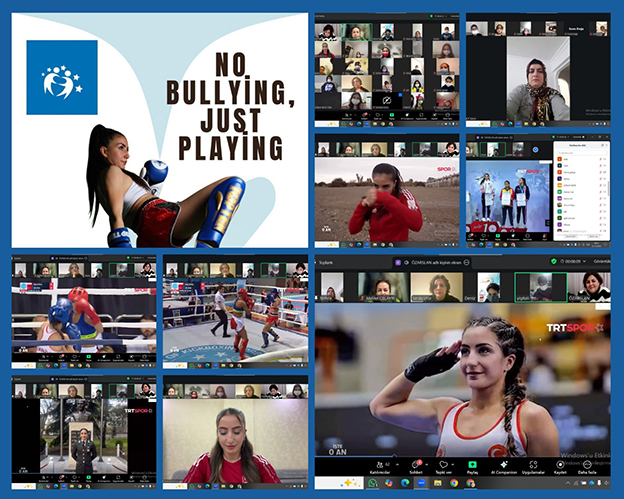Open Uygulamalar apps icon in salute screenshot
Viewport: 624px width, 499px height.
[x=533, y=465]
